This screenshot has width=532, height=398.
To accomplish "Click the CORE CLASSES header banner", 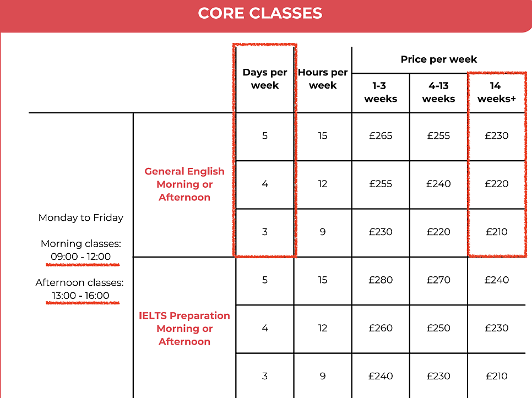I will point(266,15).
